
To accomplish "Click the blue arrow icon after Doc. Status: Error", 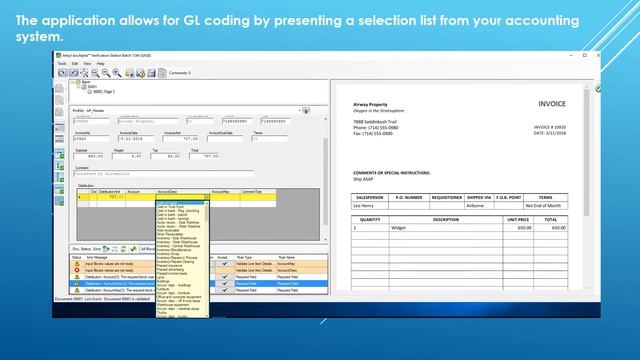I will [106, 249].
